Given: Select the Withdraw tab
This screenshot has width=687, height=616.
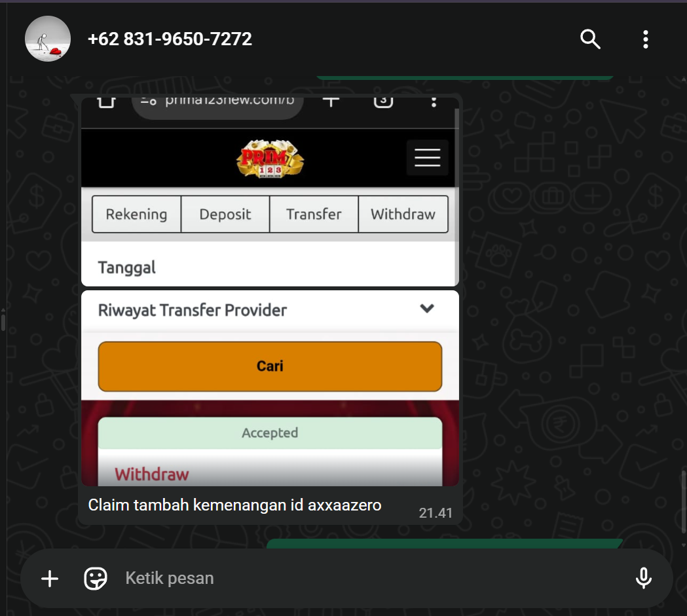Looking at the screenshot, I should 403,214.
